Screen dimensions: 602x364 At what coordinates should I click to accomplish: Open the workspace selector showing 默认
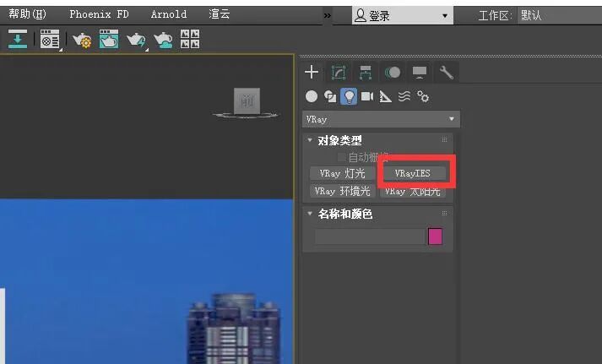pos(560,15)
